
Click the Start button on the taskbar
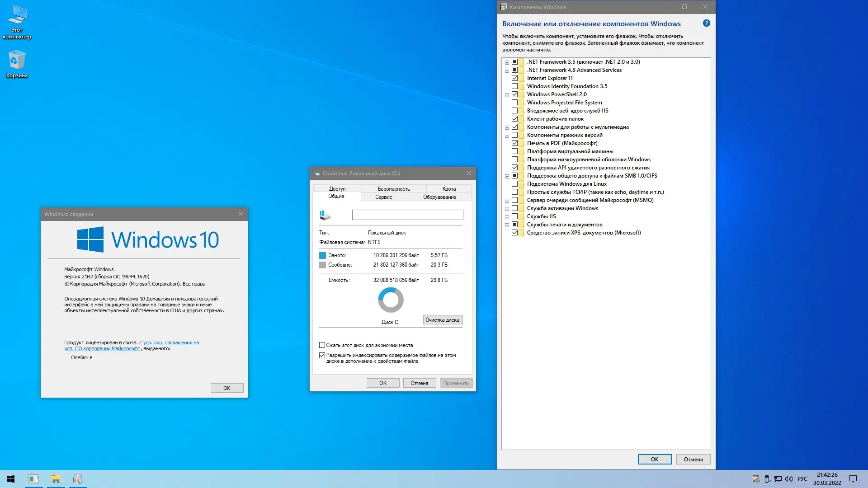[11, 479]
